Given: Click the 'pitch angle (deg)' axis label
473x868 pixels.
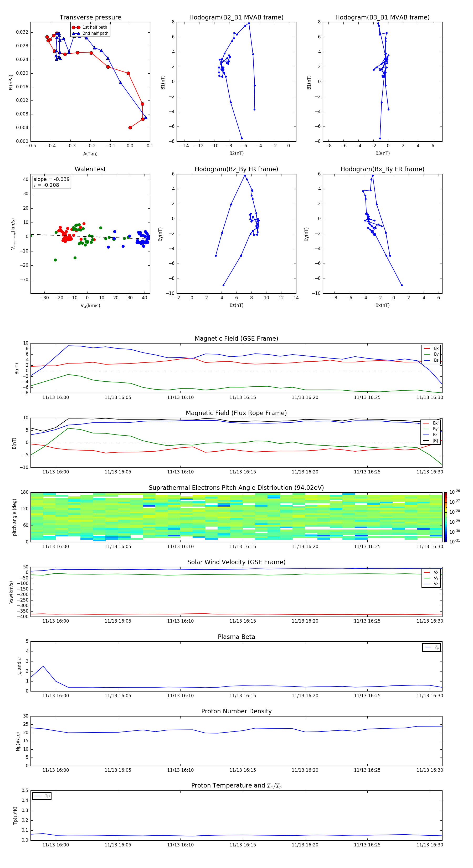Looking at the screenshot, I should point(14,517).
